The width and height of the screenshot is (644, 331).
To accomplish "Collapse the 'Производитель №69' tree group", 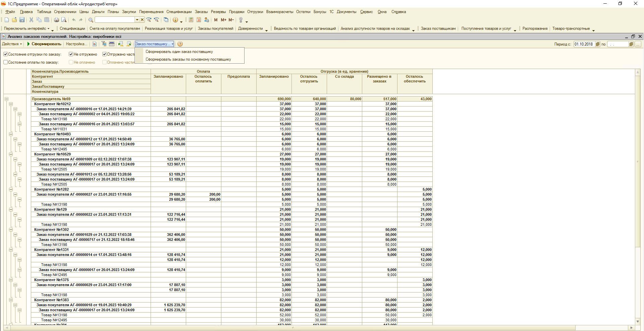I will [x=6, y=99].
